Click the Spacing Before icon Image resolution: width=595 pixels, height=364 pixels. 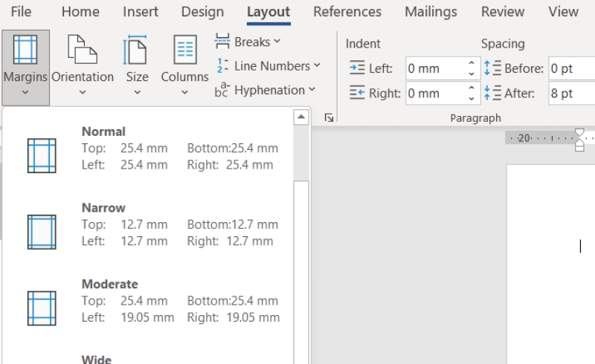[x=492, y=68]
